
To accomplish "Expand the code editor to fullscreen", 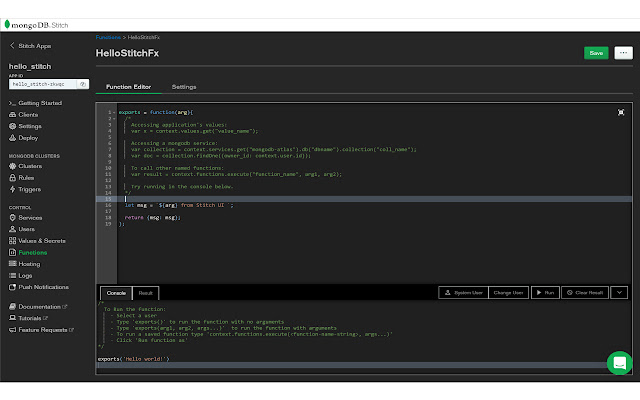I will (621, 112).
